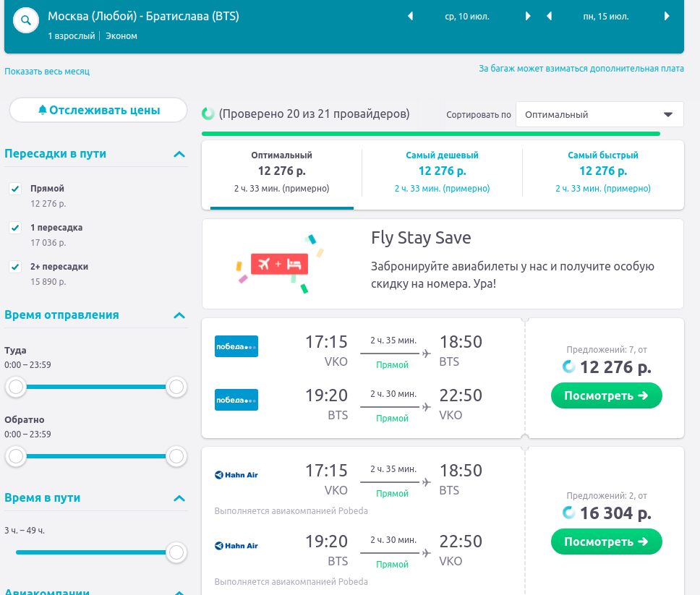
Task: Click right handle of Время в пути slider
Action: pos(176,552)
